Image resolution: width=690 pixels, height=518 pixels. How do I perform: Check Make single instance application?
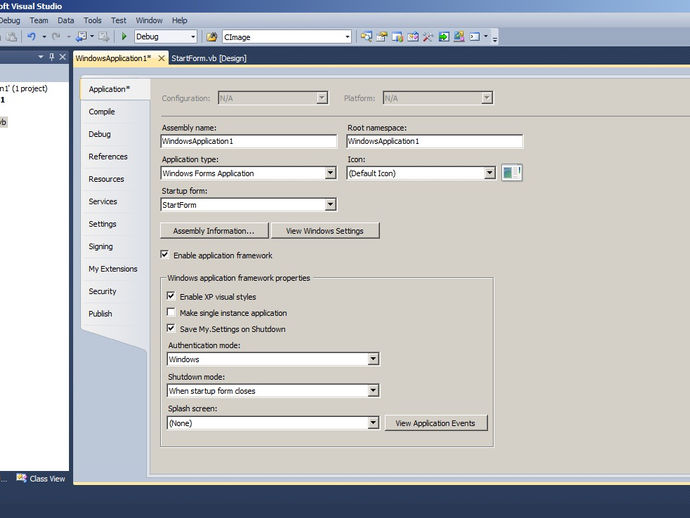pos(171,312)
